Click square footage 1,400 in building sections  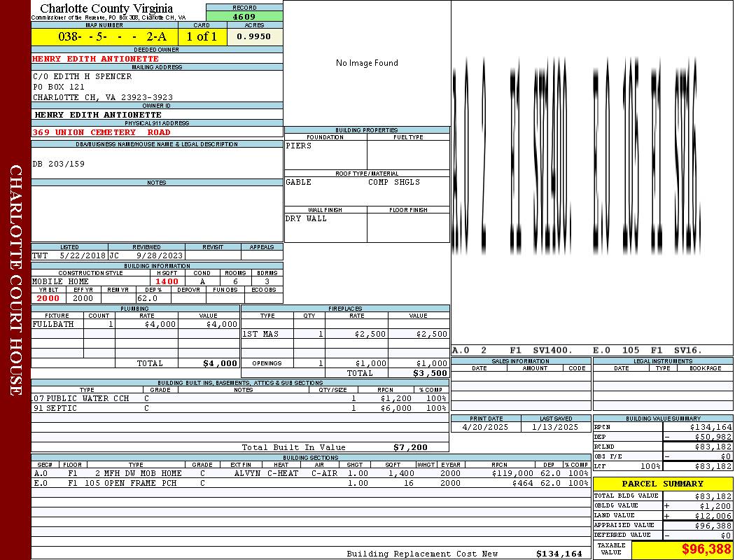pos(402,473)
